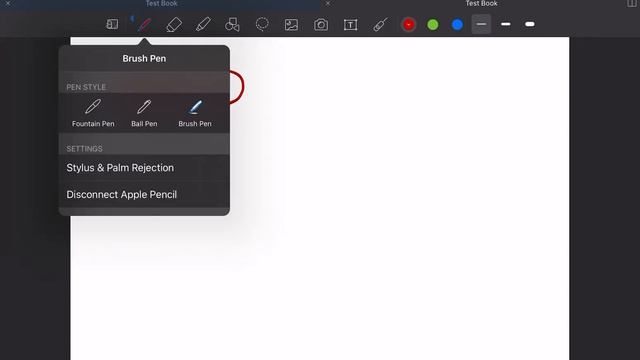Switch to the right Test Book tab
Image resolution: width=640 pixels, height=360 pixels.
coord(481,4)
